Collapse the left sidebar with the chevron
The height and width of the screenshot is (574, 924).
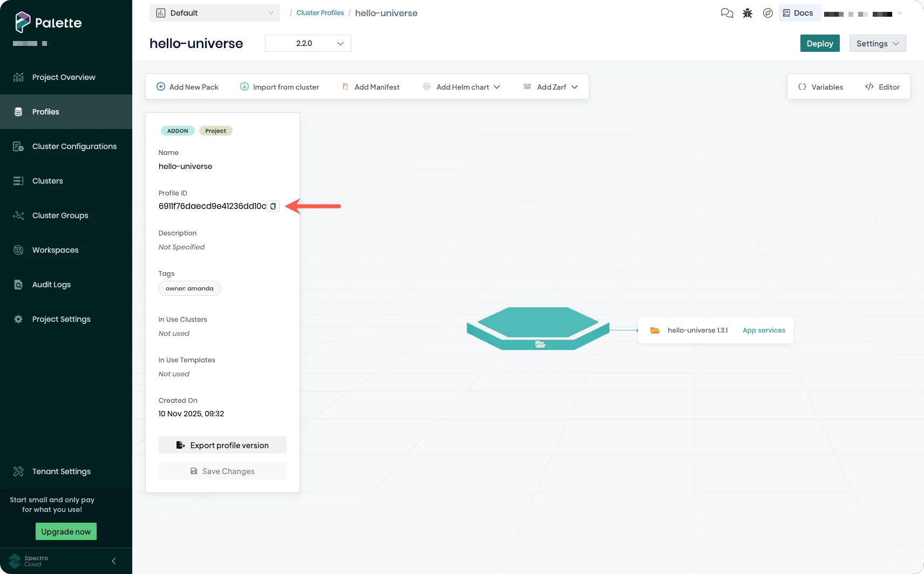point(113,561)
